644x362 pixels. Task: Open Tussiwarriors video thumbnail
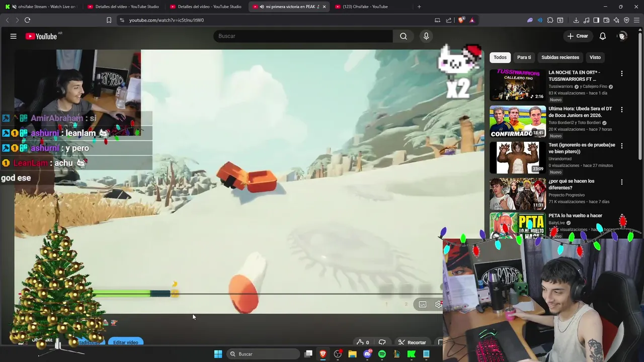[518, 85]
